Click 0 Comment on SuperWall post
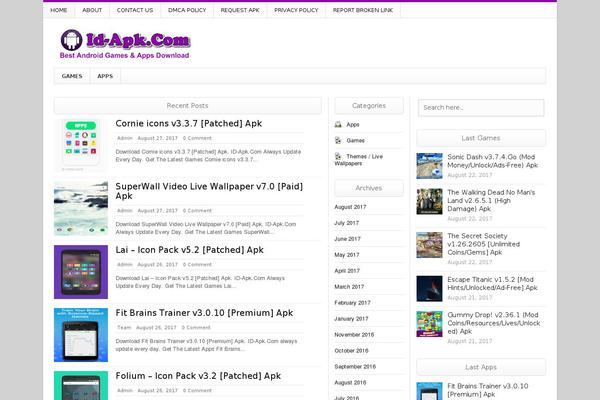The width and height of the screenshot is (600, 400). [197, 211]
